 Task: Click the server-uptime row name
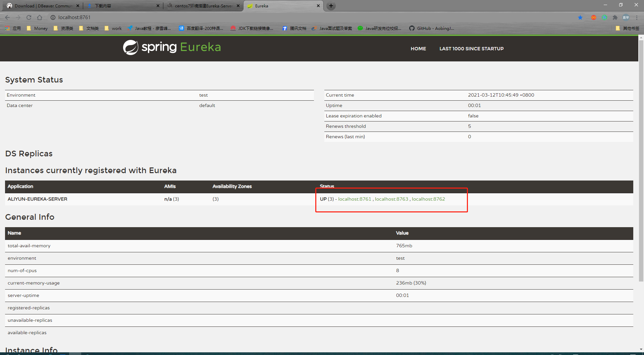click(x=23, y=295)
